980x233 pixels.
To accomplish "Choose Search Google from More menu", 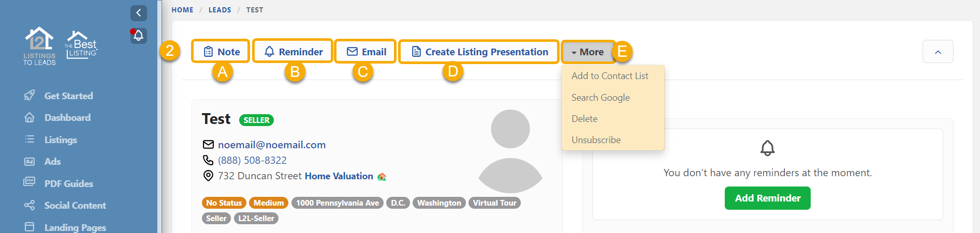I will pos(601,98).
